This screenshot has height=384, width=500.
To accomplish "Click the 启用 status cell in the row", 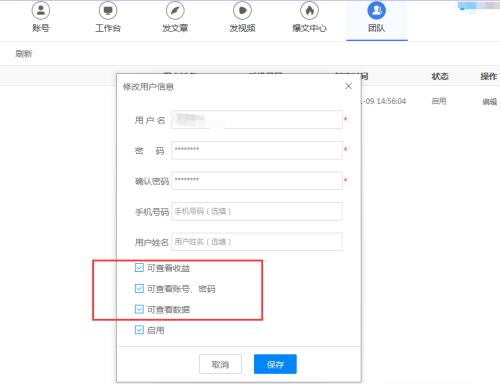I will (x=439, y=101).
